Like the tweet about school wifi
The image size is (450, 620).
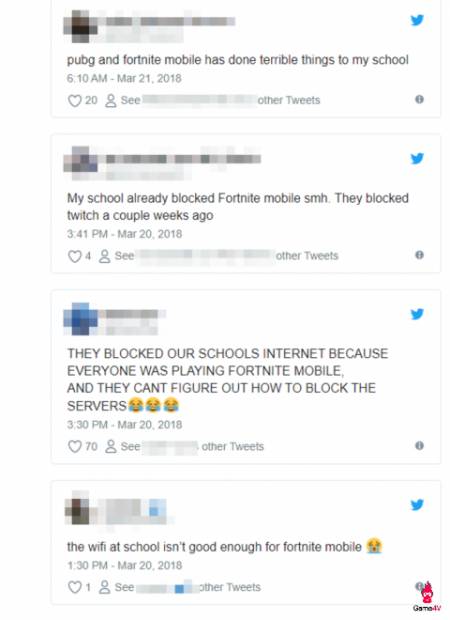click(x=75, y=587)
